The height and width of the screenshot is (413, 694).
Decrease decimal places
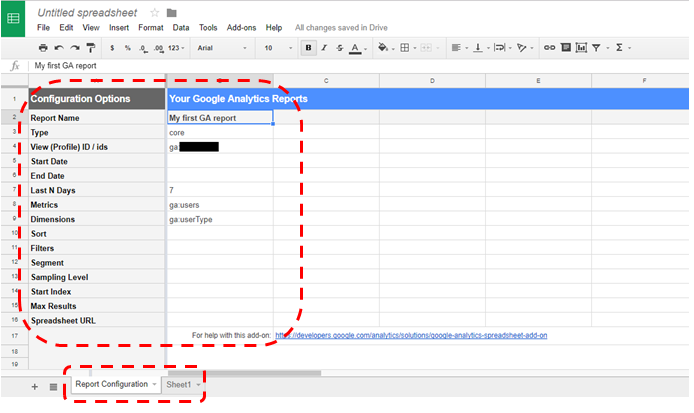pyautogui.click(x=143, y=48)
